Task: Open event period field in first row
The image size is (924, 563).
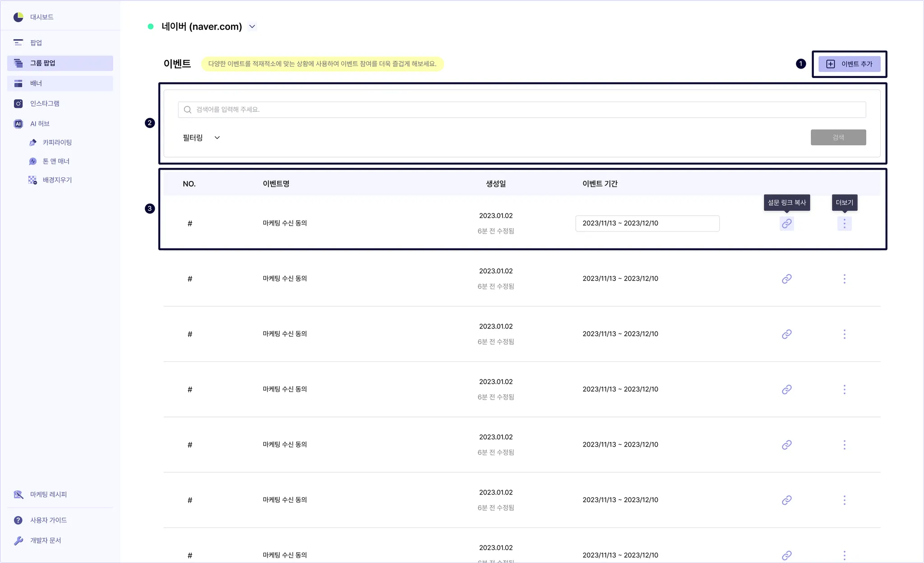Action: 647,223
